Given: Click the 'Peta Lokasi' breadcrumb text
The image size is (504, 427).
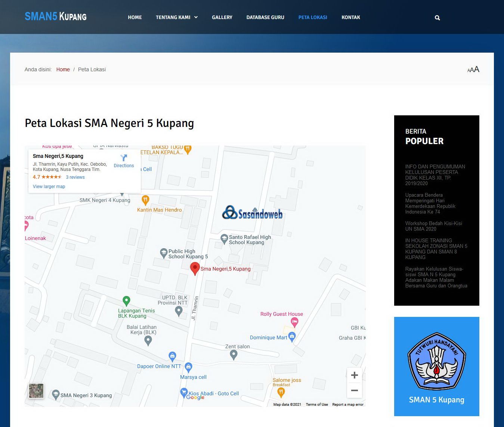Looking at the screenshot, I should click(92, 69).
